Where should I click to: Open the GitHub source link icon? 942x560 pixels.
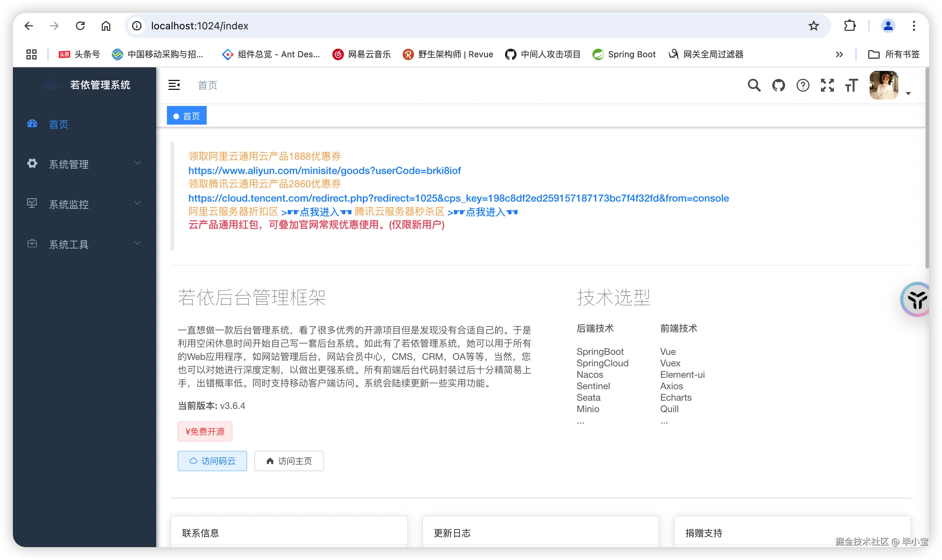(779, 85)
